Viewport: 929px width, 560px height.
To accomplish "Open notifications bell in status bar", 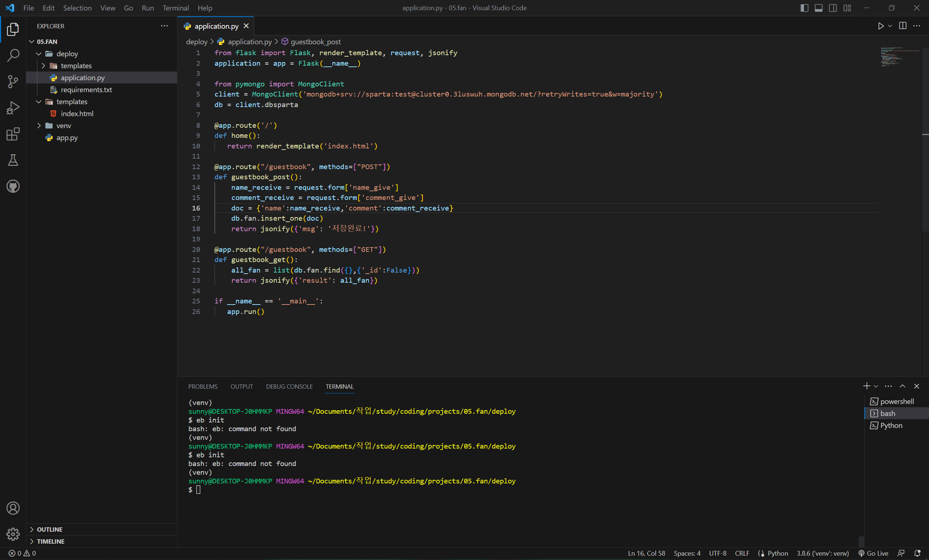I will pyautogui.click(x=917, y=553).
